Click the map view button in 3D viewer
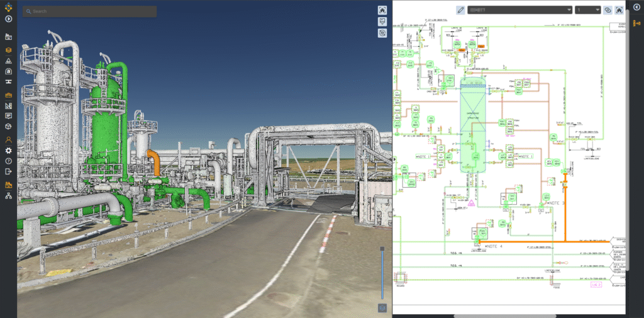This screenshot has width=644, height=318. pos(382,21)
